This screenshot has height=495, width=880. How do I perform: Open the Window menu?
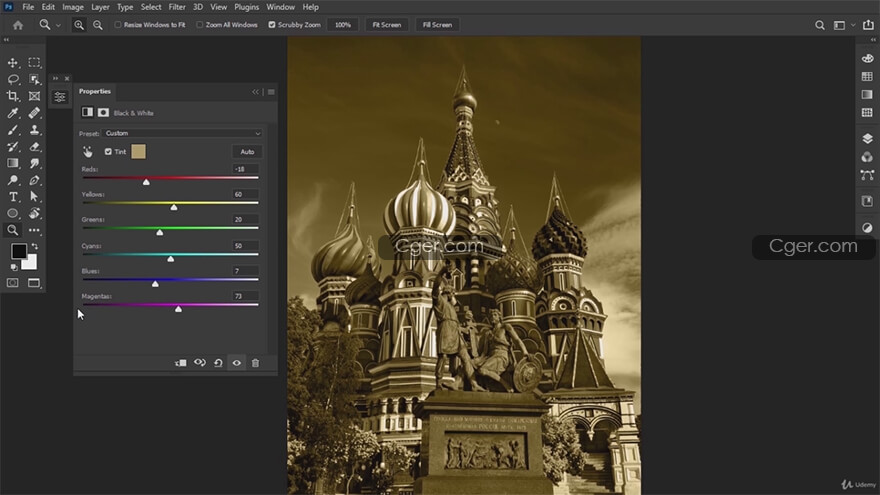tap(280, 7)
